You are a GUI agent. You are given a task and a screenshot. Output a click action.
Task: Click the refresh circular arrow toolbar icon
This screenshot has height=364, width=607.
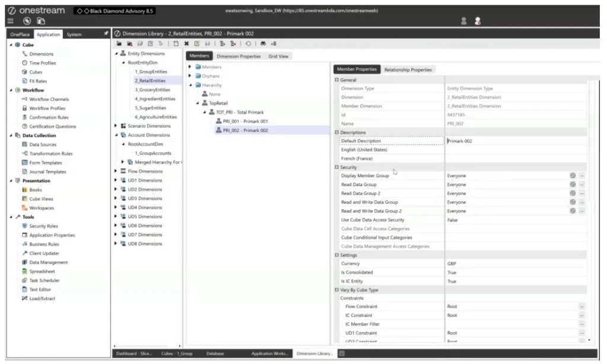click(x=248, y=44)
